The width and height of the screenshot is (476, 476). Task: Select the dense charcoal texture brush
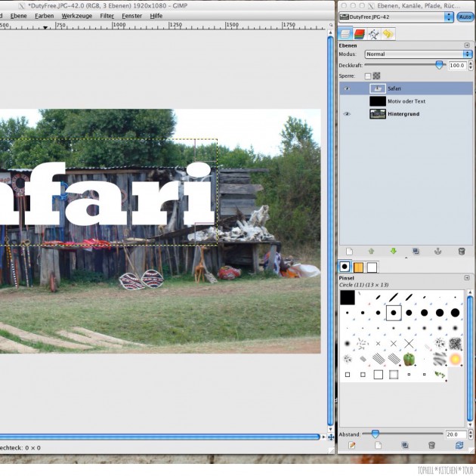click(x=455, y=344)
